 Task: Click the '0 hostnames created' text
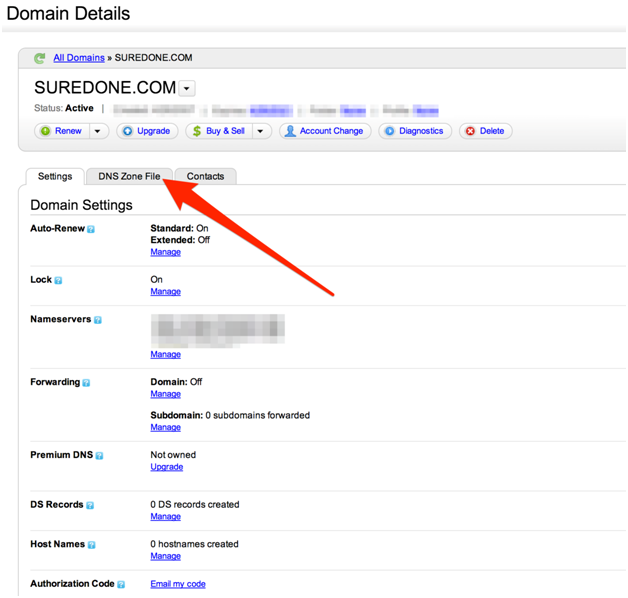[x=194, y=544]
